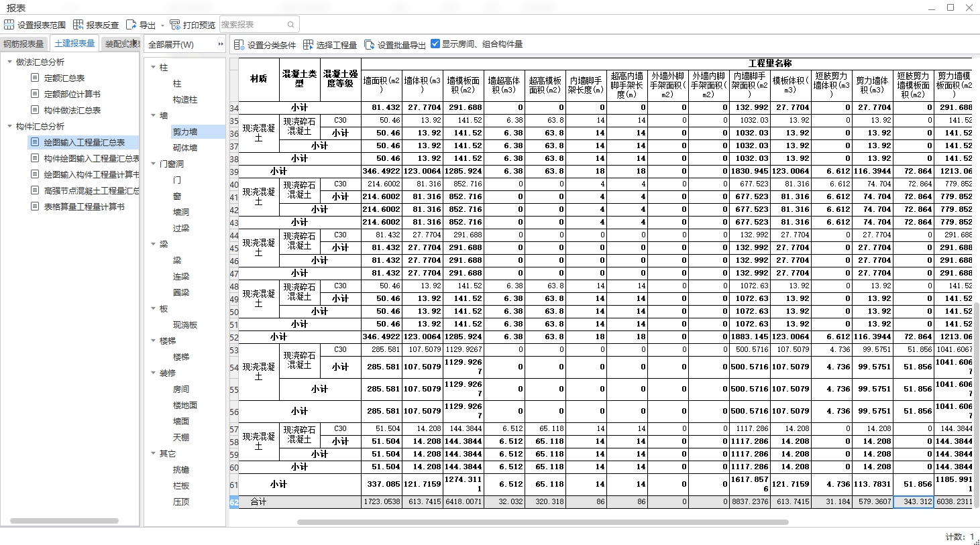Viewport: 980px width, 545px height.
Task: Maximize the 报表 window
Action: 950,7
